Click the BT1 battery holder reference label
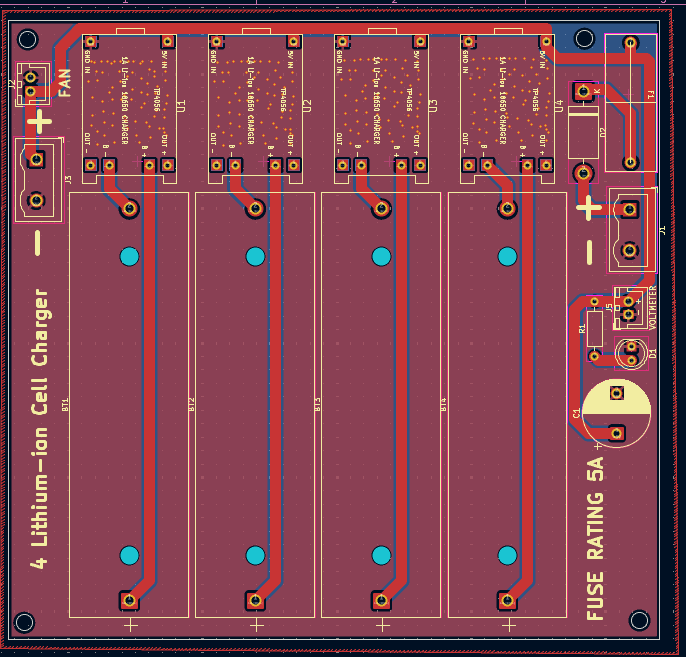 tap(66, 405)
